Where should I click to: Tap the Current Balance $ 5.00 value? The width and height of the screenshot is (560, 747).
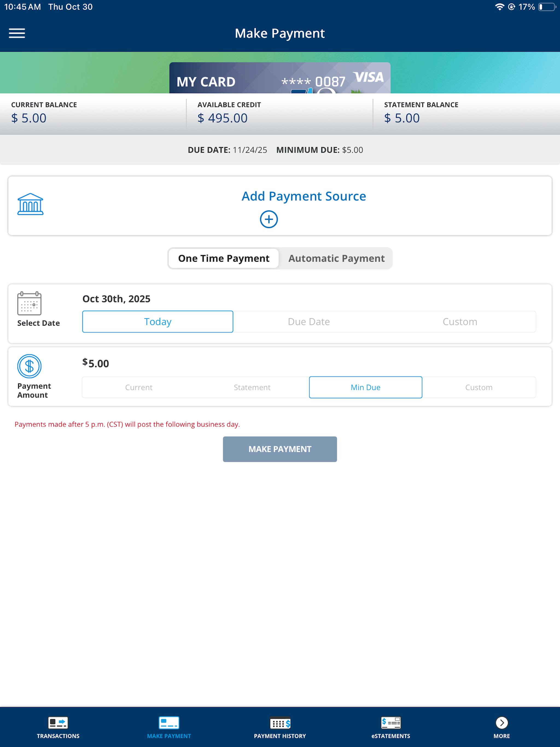tap(29, 118)
